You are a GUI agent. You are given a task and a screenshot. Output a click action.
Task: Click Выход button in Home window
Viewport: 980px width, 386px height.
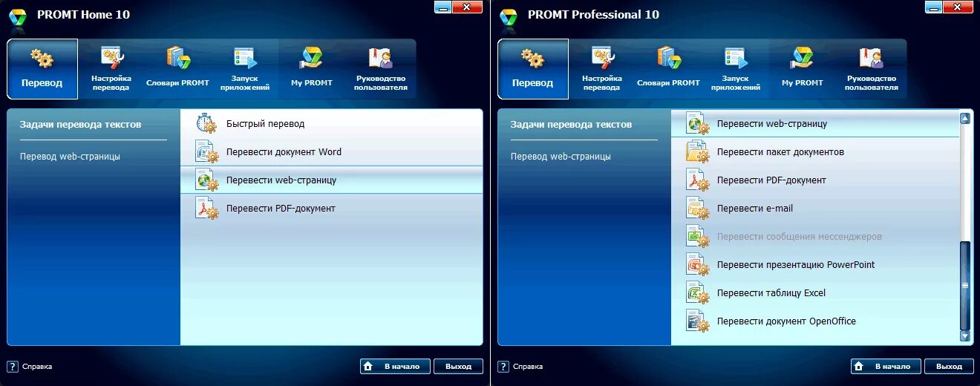point(459,366)
